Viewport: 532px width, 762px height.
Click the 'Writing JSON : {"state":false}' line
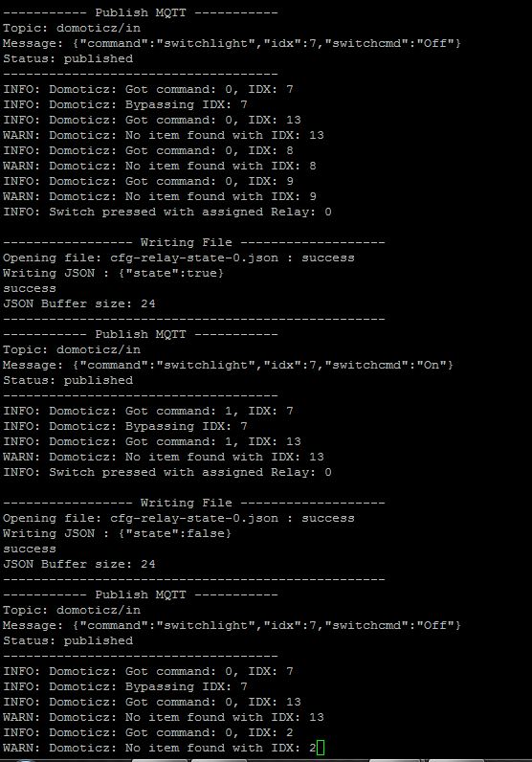(117, 533)
